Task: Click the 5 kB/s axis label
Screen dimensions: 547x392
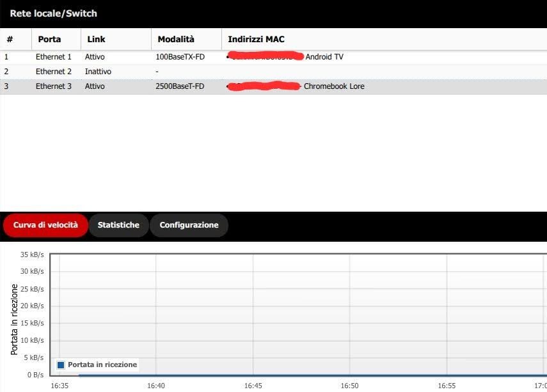Action: pos(34,357)
